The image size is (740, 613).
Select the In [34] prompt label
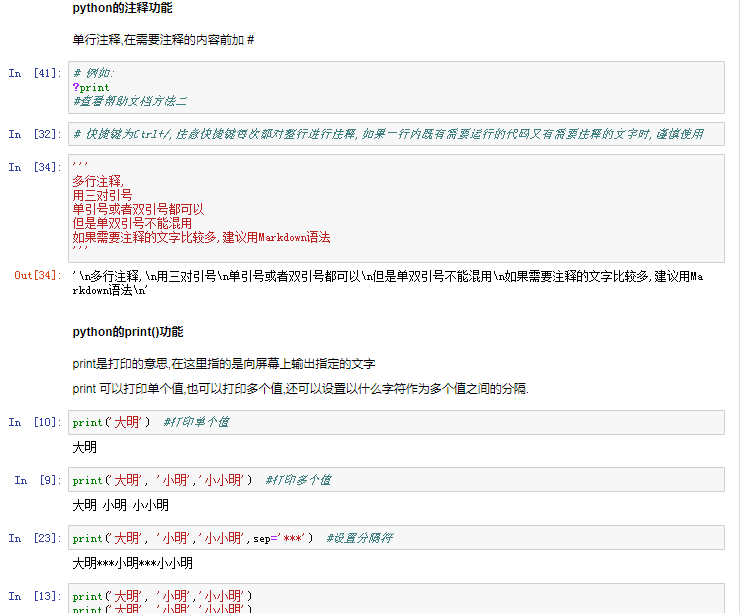tap(35, 167)
